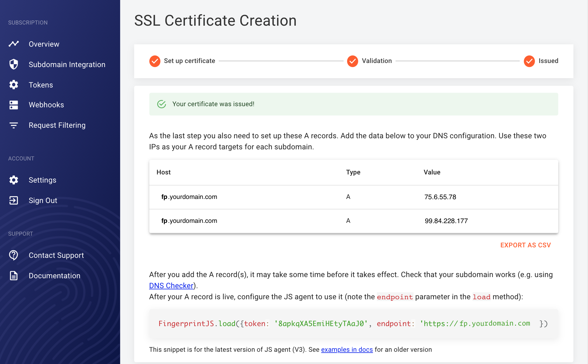Click the Set up certificate step checkmark

(155, 61)
